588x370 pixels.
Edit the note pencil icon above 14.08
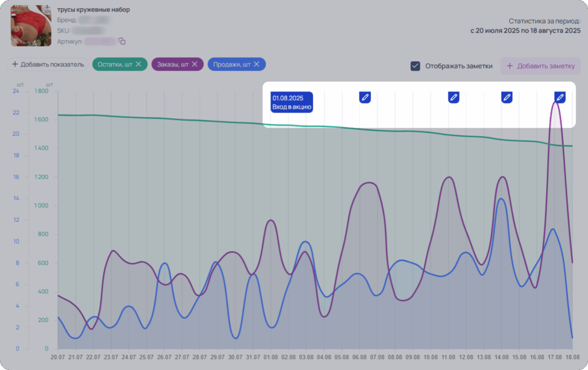click(x=507, y=98)
